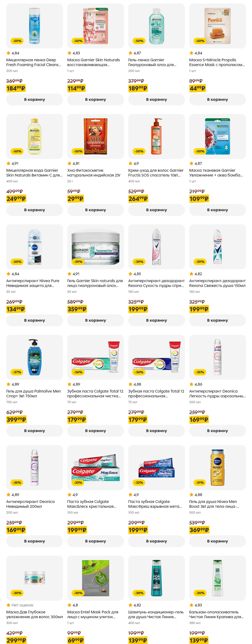Open the Entel snail mucin mask image
The image size is (252, 644).
(95, 578)
